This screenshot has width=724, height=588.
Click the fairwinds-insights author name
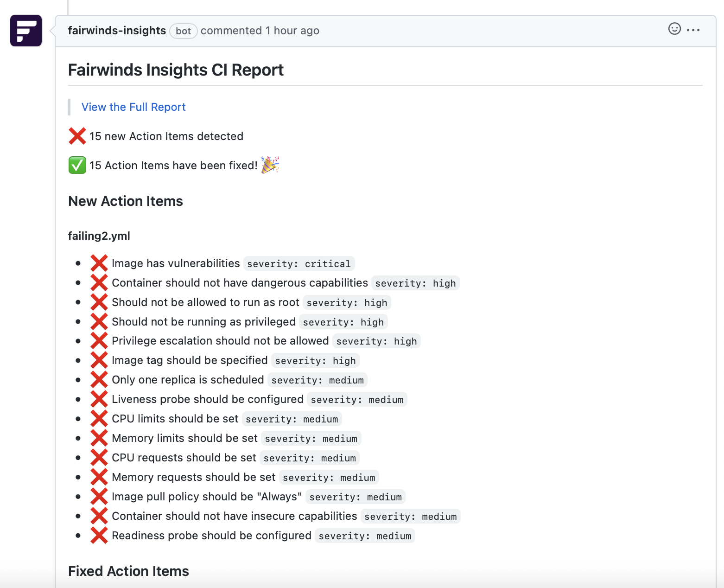click(x=117, y=31)
